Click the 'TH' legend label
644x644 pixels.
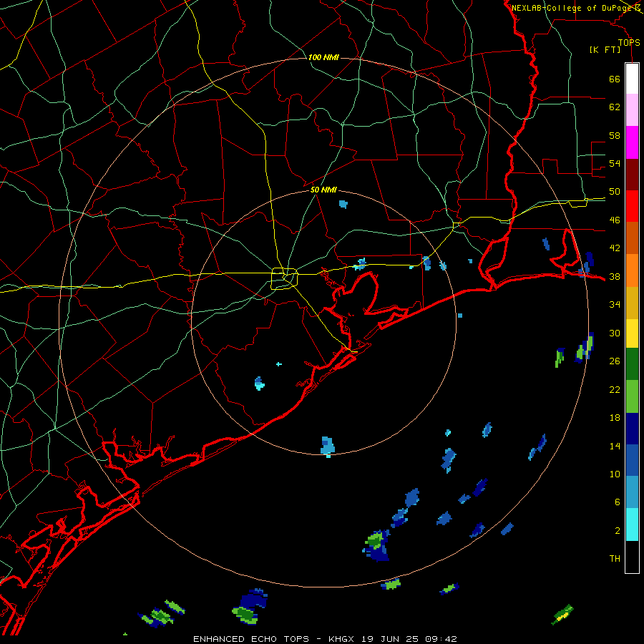(x=615, y=559)
